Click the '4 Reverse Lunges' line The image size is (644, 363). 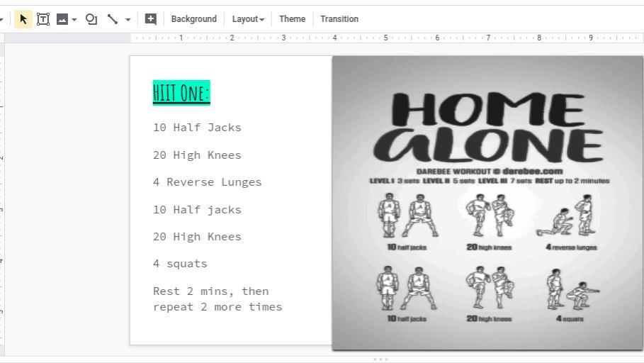(x=208, y=182)
